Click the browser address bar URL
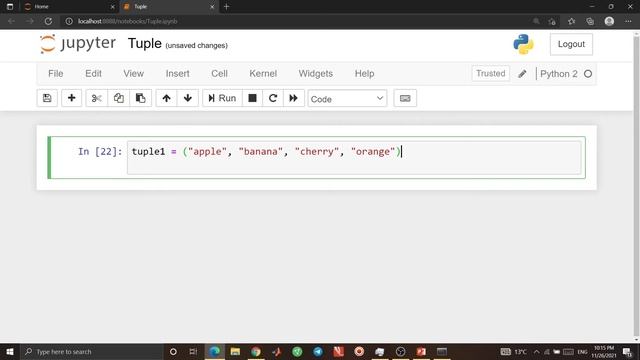Image resolution: width=640 pixels, height=360 pixels. (127, 21)
